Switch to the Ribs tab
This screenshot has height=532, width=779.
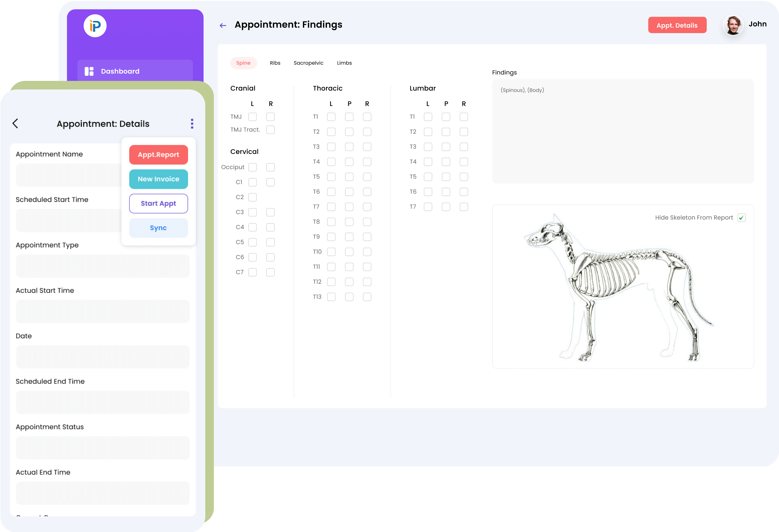coord(275,63)
